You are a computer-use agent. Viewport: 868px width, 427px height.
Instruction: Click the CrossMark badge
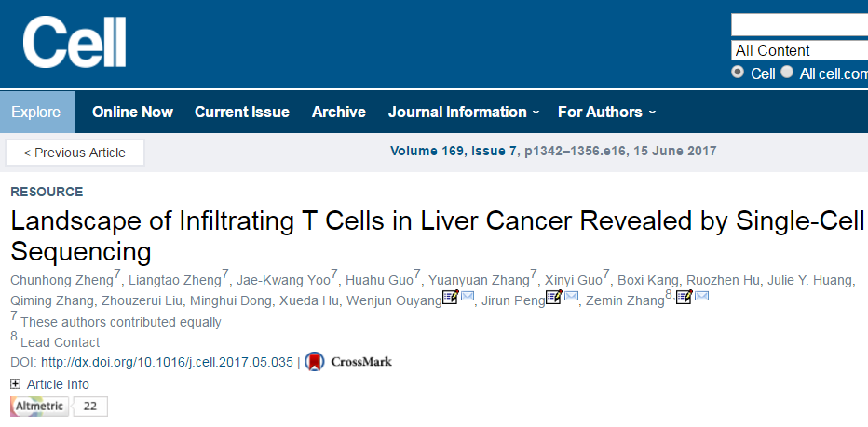pyautogui.click(x=348, y=362)
